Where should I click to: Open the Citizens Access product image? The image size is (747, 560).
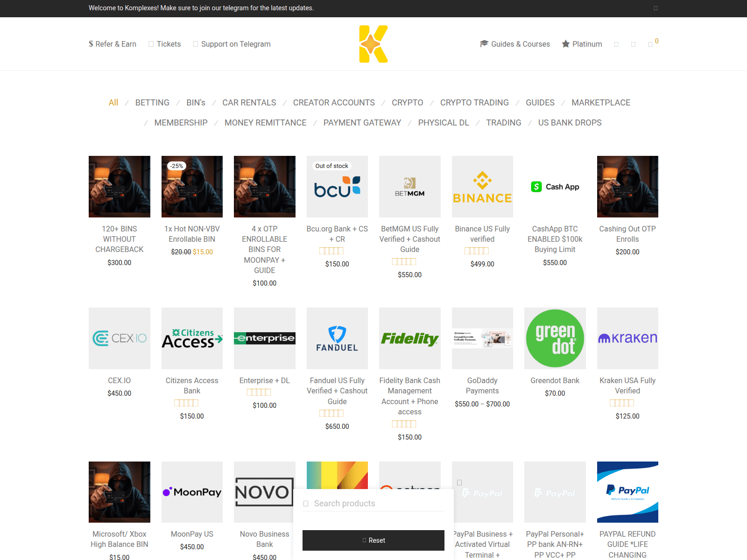coord(192,338)
